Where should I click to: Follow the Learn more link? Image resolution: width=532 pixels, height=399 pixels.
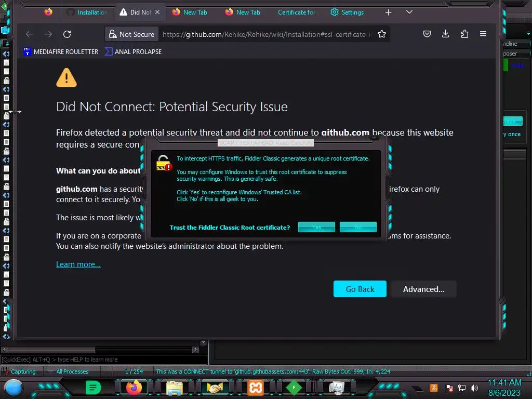coord(78,264)
